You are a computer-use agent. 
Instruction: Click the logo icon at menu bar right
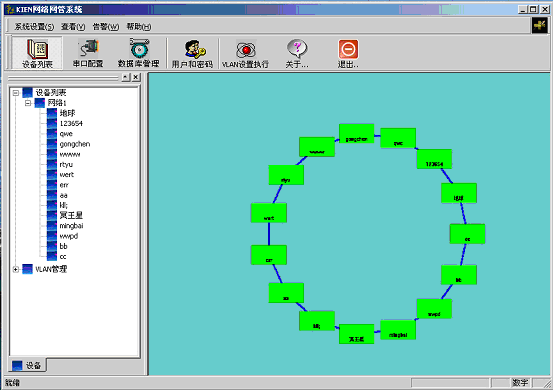[x=540, y=26]
